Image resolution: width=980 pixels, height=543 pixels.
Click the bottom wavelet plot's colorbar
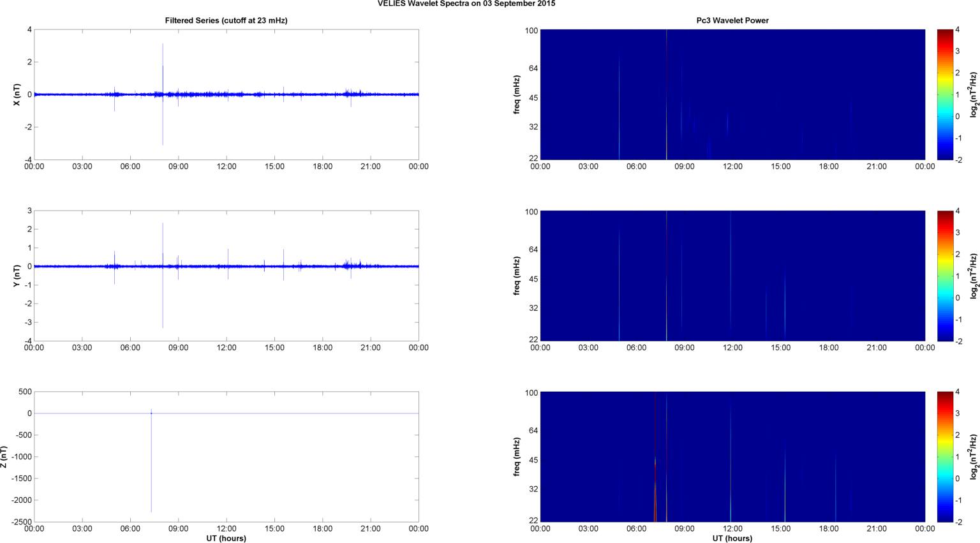point(946,457)
